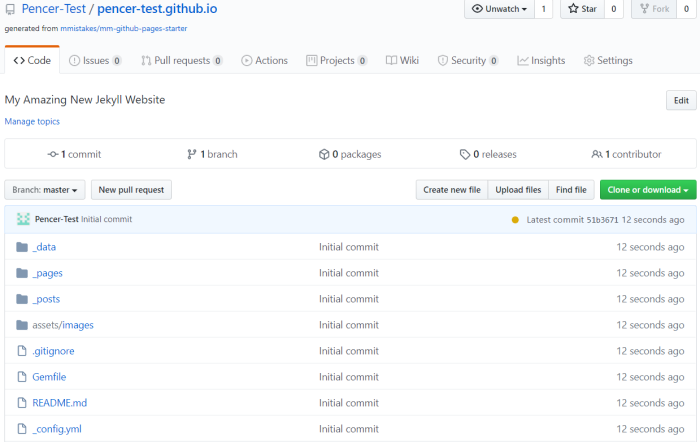
Task: Open the assets/images folder
Action: (x=63, y=325)
